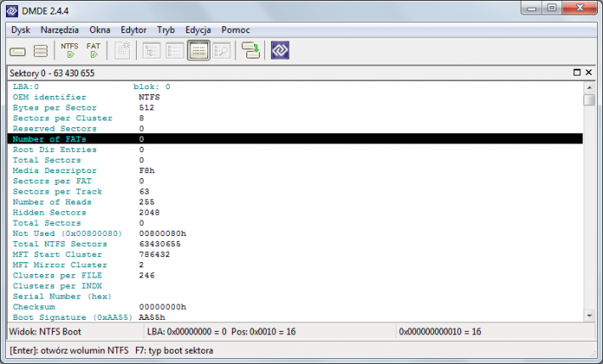The image size is (603, 364).
Task: Select the Total NTFS Sectors row
Action: coord(295,244)
